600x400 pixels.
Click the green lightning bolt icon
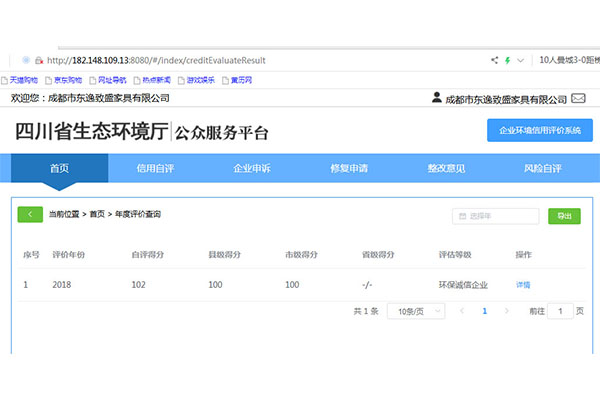point(508,60)
